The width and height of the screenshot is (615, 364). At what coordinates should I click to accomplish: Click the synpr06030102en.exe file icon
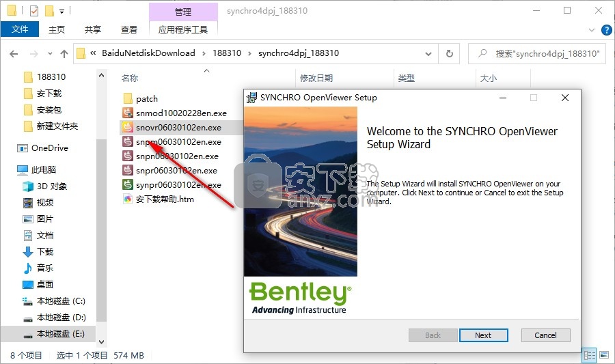pos(128,184)
